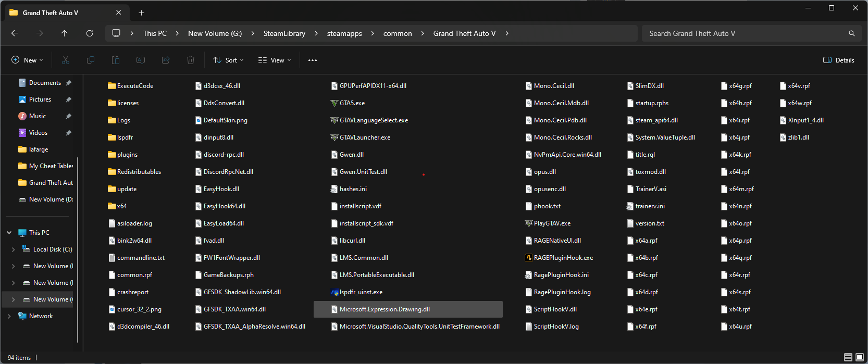Click the Cut scissors icon
868x364 pixels.
tap(66, 60)
